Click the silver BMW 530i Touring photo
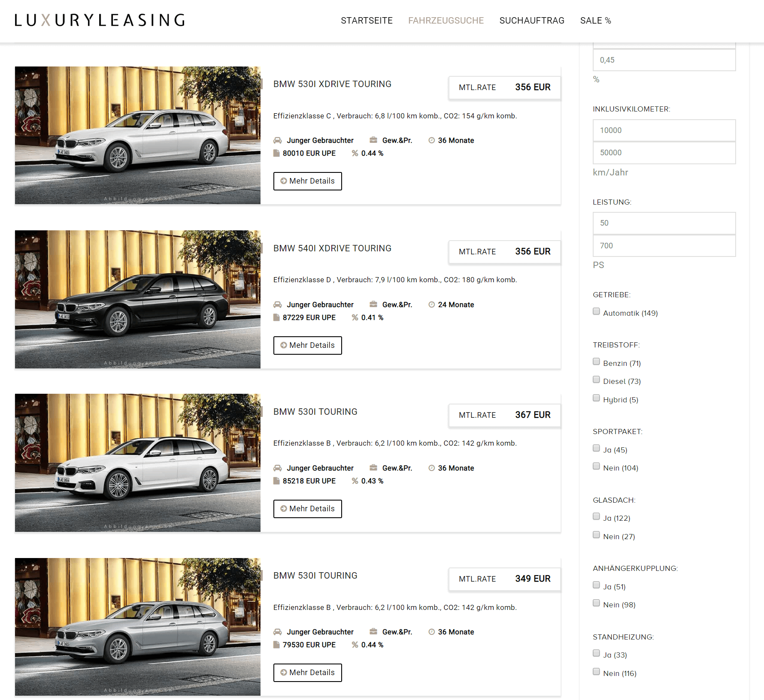This screenshot has height=700, width=764. pyautogui.click(x=138, y=627)
